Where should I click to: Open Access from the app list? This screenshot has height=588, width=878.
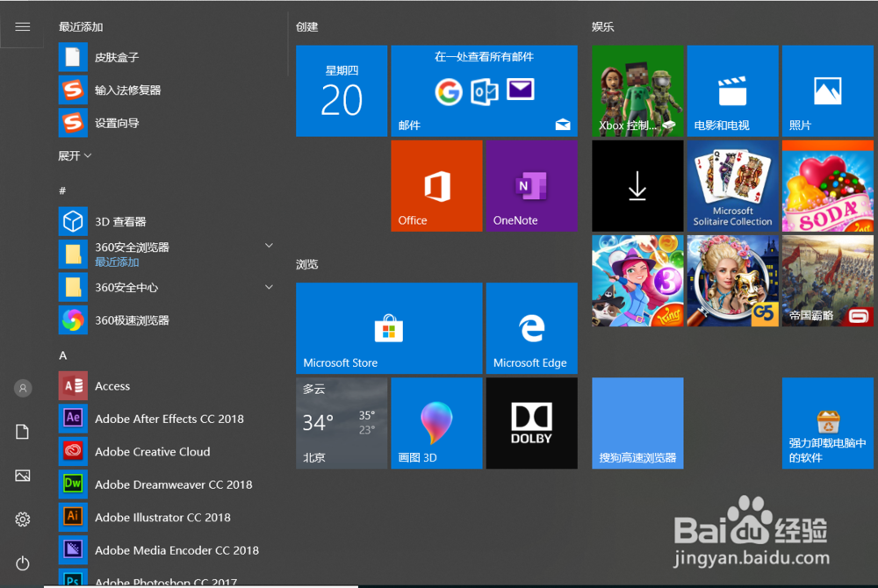tap(168, 386)
